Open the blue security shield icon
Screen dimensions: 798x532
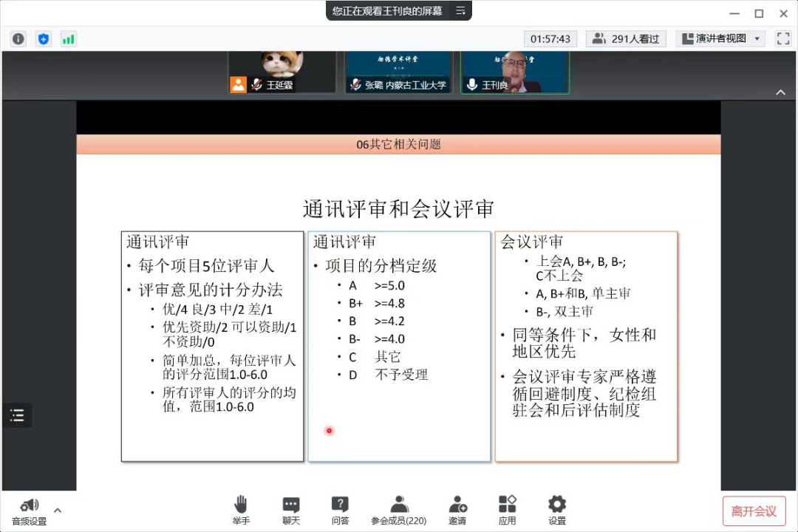[x=44, y=39]
